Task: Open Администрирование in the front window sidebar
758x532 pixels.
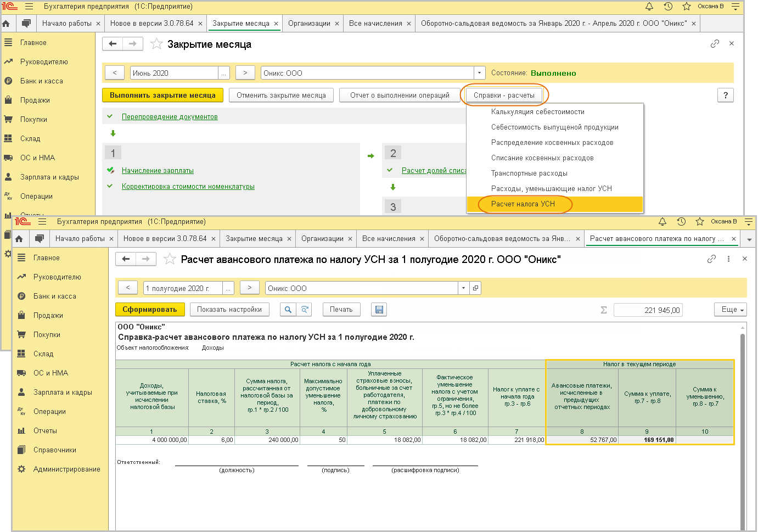Action: tap(67, 469)
